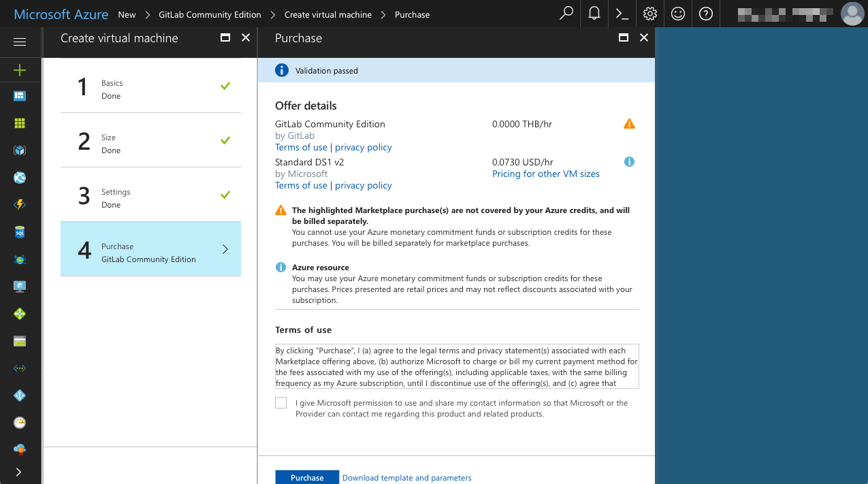Viewport: 868px width, 484px height.
Task: Open Pricing for other VM sizes link
Action: 545,174
